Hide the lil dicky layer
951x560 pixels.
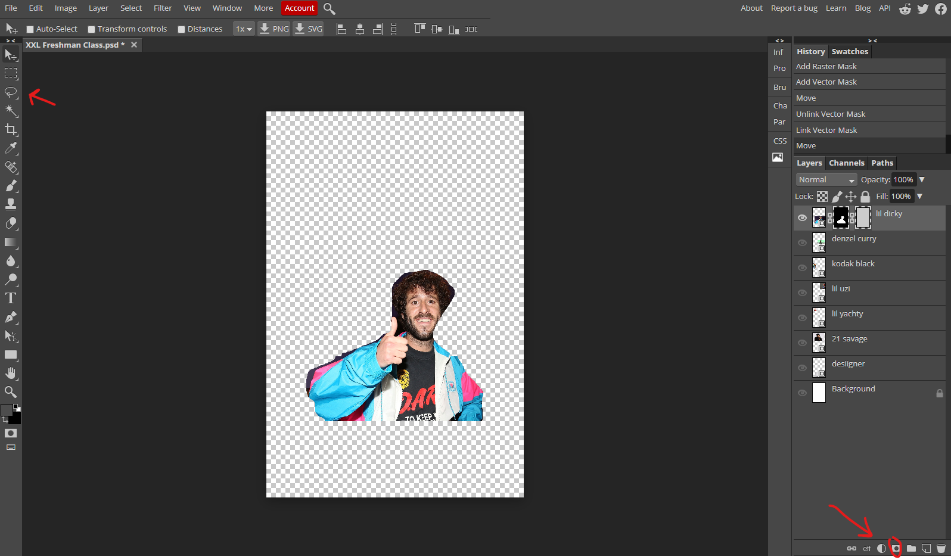point(802,218)
